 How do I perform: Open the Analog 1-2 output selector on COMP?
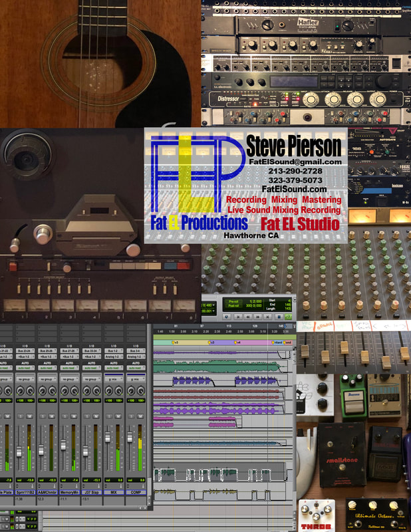(136, 356)
